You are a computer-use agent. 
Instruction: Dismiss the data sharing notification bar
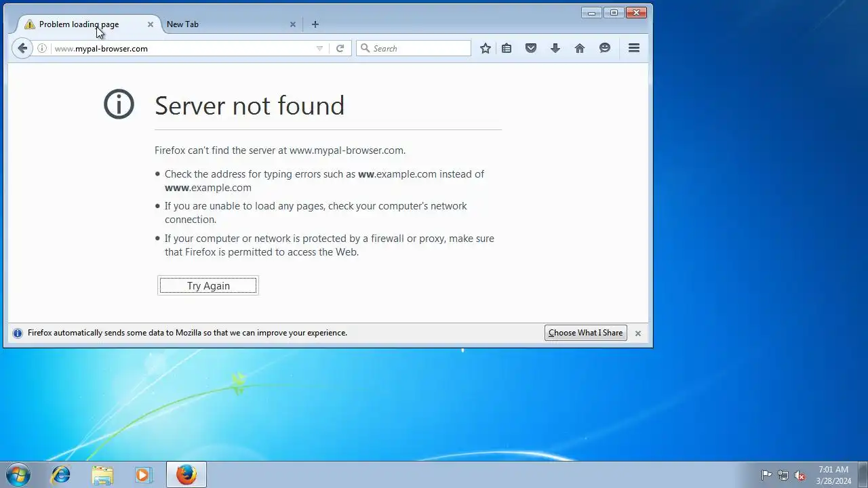637,333
